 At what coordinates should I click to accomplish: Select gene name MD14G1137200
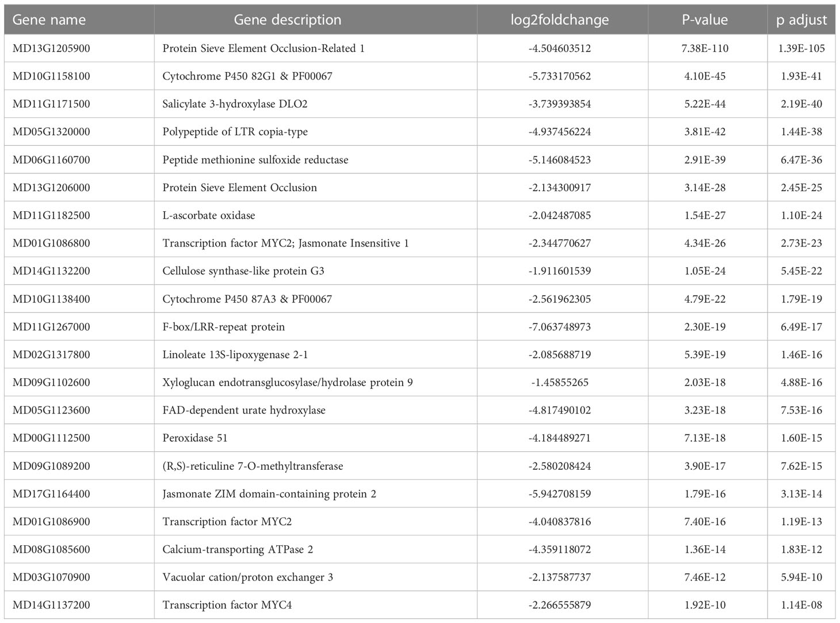(x=51, y=605)
